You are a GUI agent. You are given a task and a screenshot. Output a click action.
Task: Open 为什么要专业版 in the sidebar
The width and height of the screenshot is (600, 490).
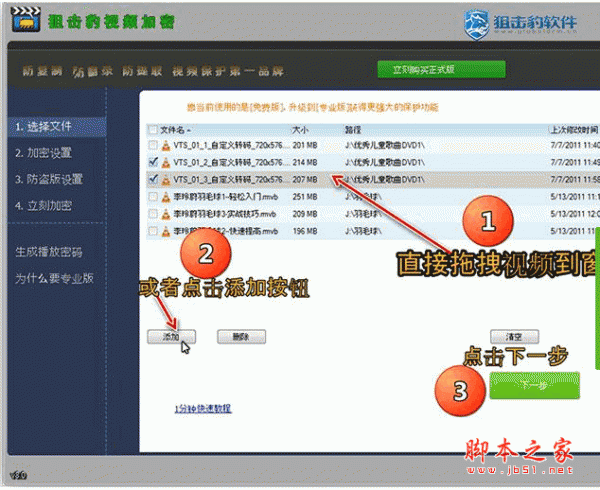[x=54, y=278]
